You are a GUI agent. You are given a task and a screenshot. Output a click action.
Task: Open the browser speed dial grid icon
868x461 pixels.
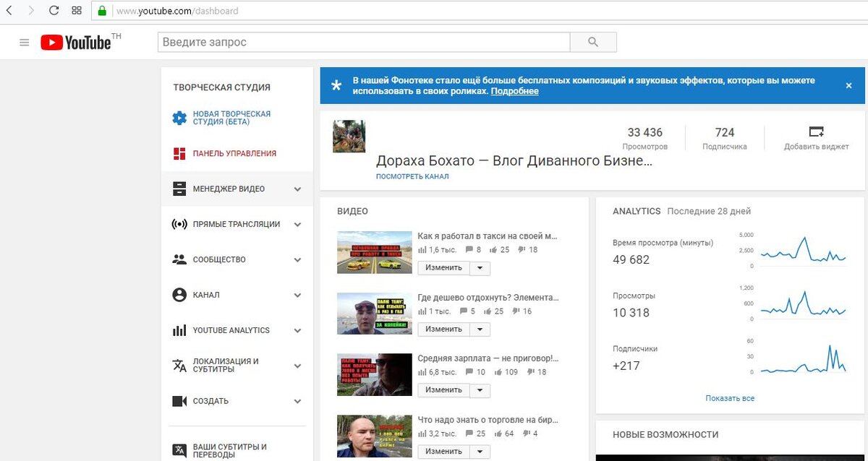tap(77, 11)
